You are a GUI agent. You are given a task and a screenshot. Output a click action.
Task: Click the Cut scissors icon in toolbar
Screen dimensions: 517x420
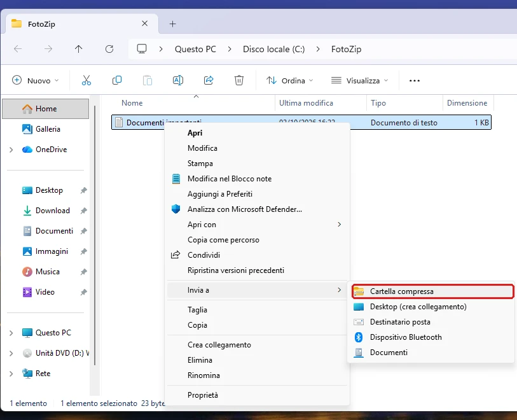click(x=86, y=81)
